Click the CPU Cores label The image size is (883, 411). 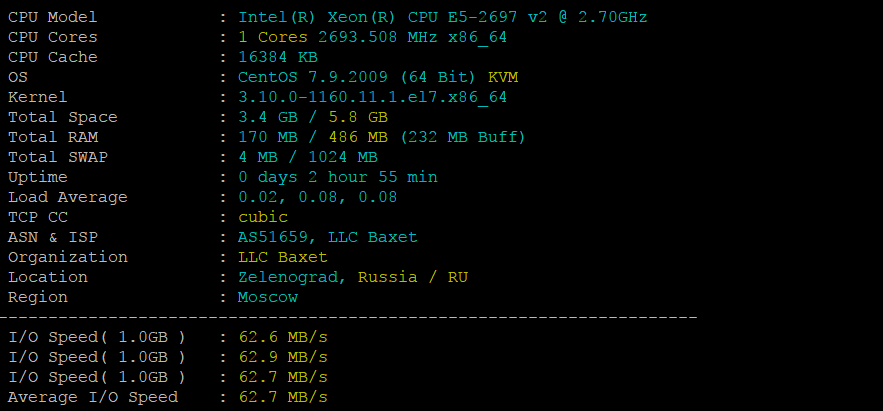click(x=52, y=37)
